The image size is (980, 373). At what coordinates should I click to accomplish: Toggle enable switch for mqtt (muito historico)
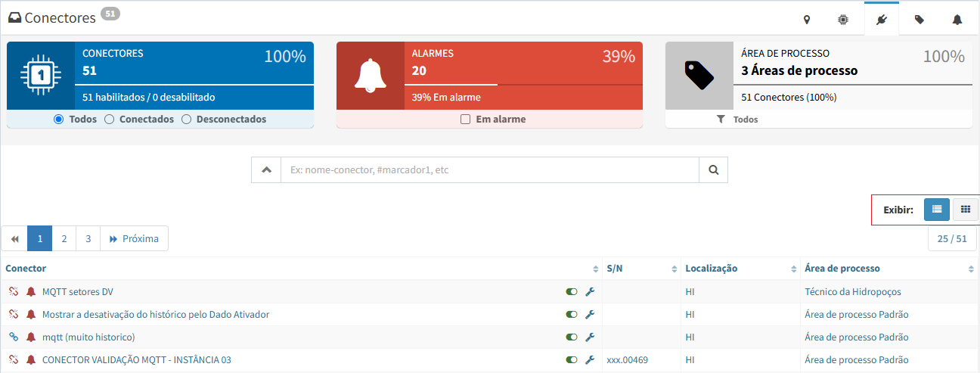[x=571, y=337]
